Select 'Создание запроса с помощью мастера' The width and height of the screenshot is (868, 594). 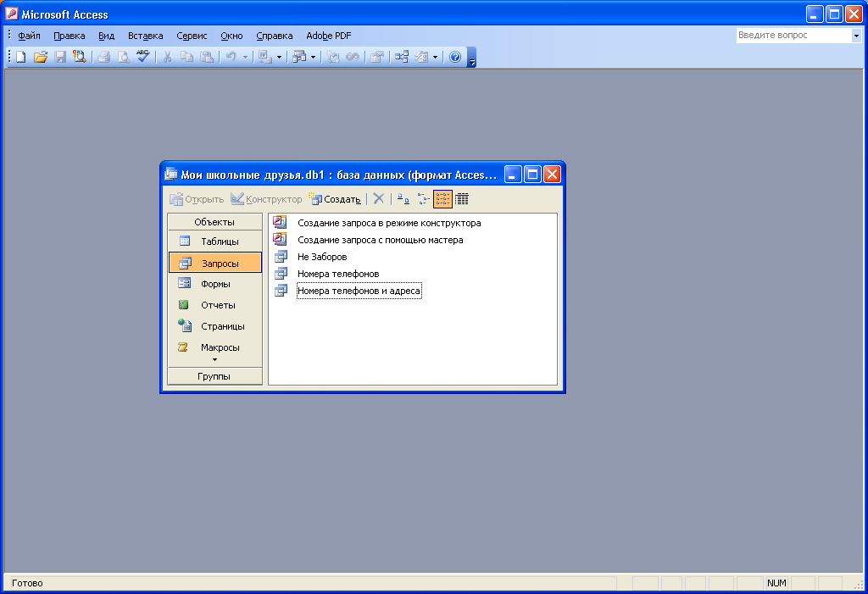[380, 240]
